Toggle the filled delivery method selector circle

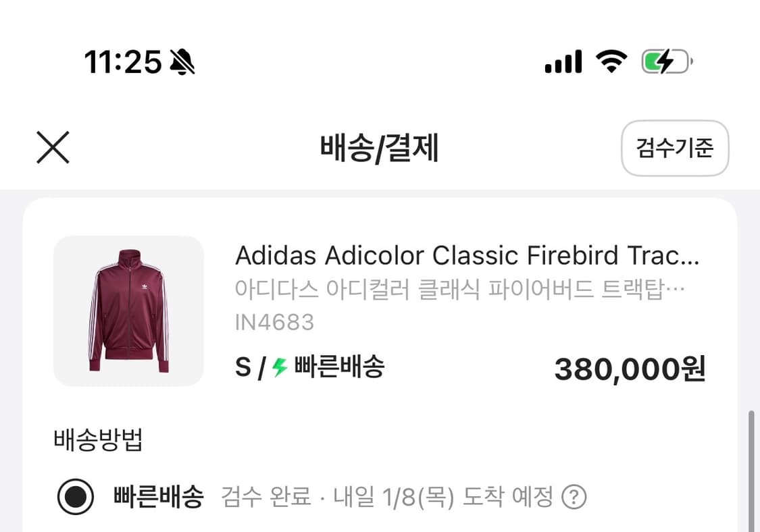75,496
